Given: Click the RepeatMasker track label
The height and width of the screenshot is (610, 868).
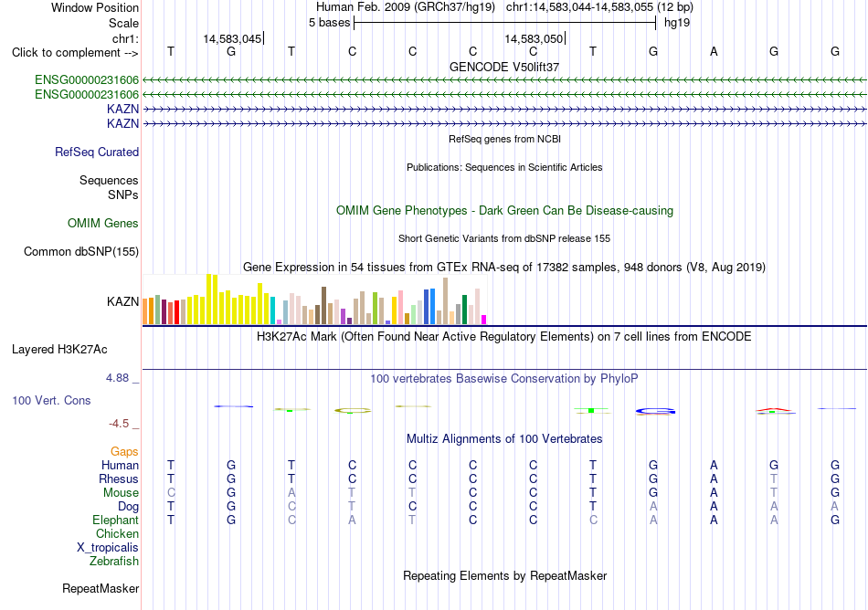Looking at the screenshot, I should click(x=101, y=589).
